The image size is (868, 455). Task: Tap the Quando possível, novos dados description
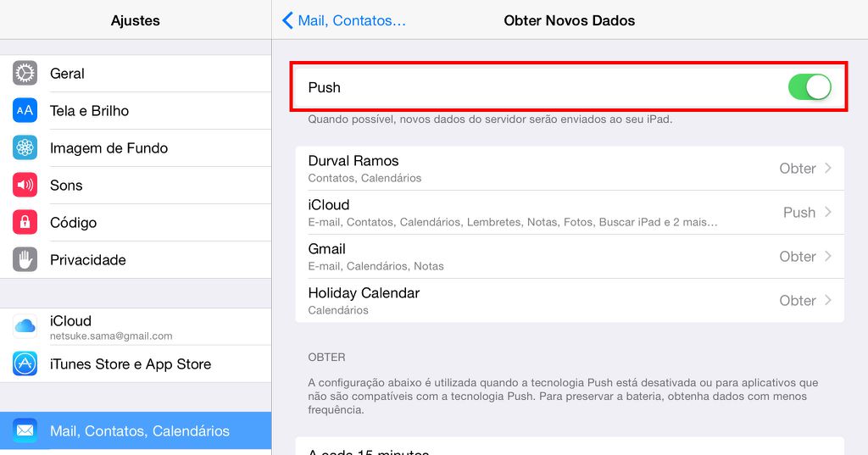[x=490, y=119]
